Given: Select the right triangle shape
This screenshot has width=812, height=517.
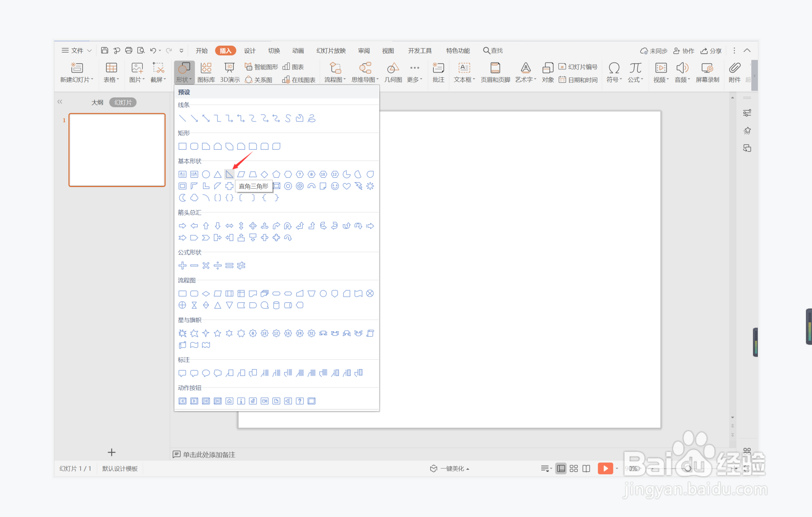Looking at the screenshot, I should tap(229, 174).
